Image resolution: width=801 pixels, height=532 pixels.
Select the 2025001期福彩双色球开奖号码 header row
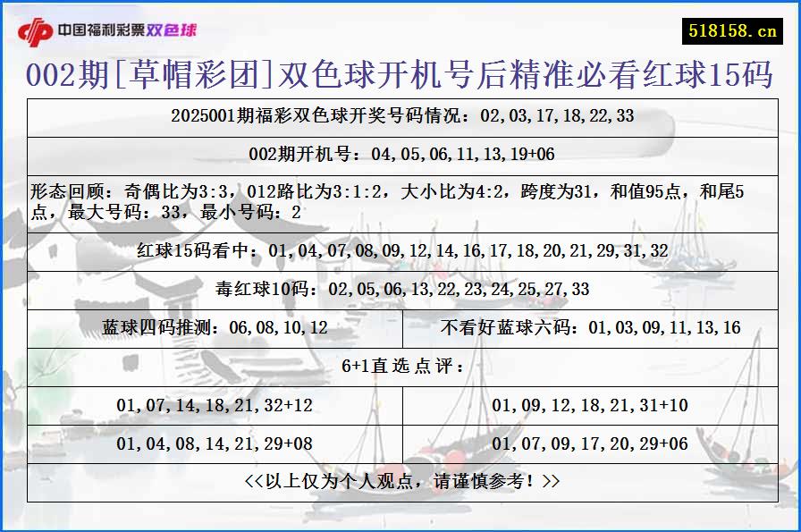[400, 115]
